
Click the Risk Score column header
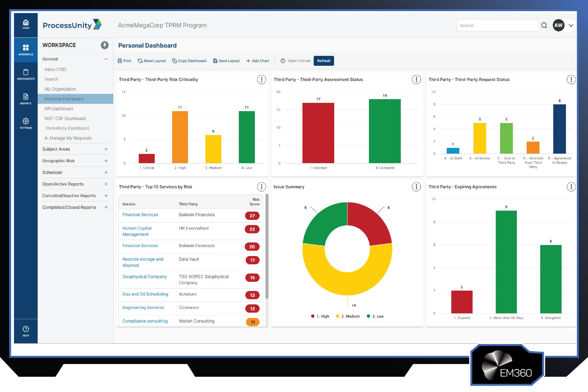pos(254,202)
